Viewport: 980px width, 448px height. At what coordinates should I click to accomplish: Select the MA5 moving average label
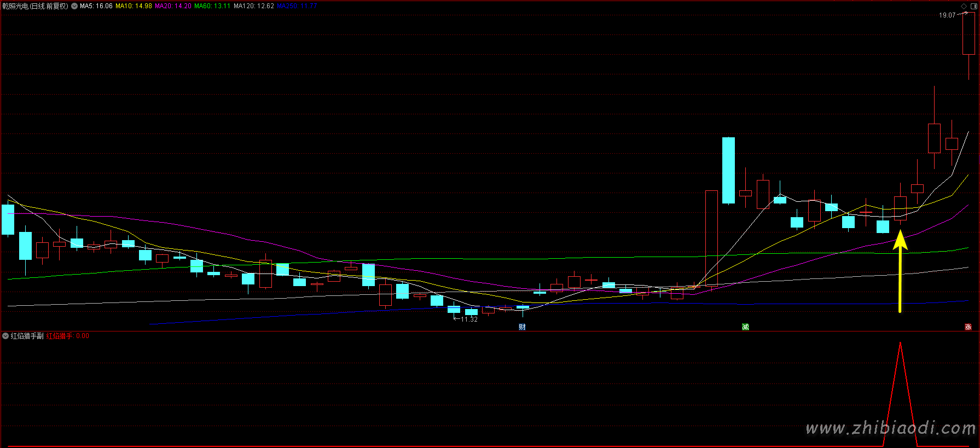tap(96, 6)
